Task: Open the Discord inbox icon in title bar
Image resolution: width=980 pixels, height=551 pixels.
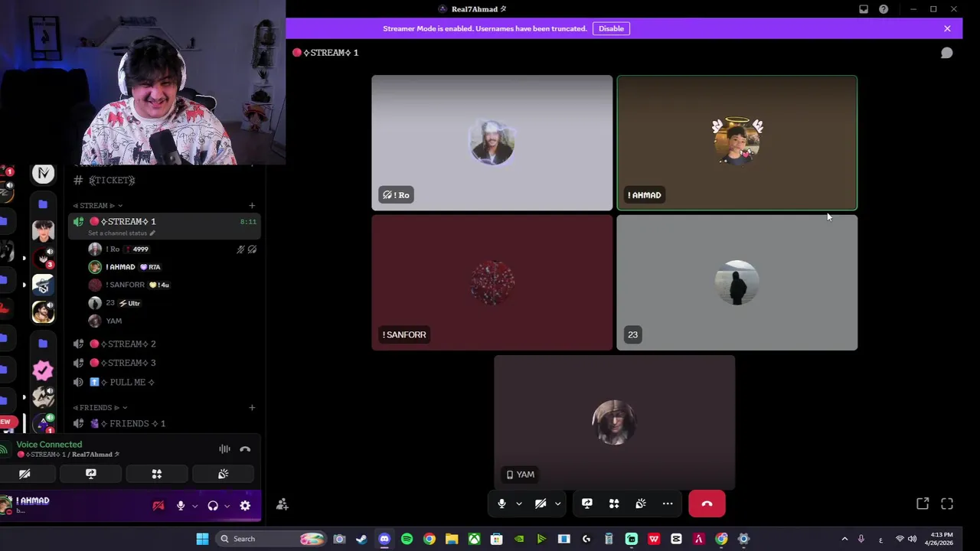Action: coord(864,9)
